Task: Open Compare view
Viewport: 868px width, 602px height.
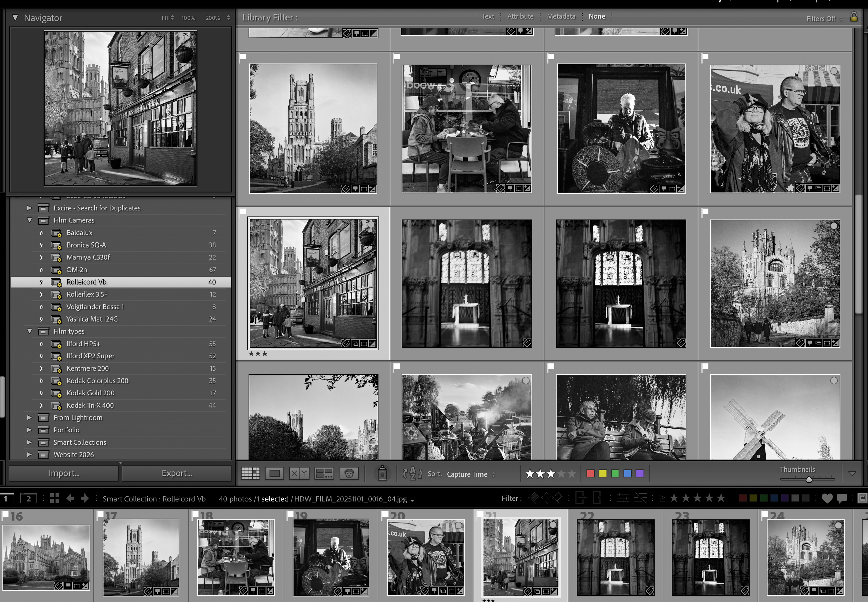Action: [298, 473]
